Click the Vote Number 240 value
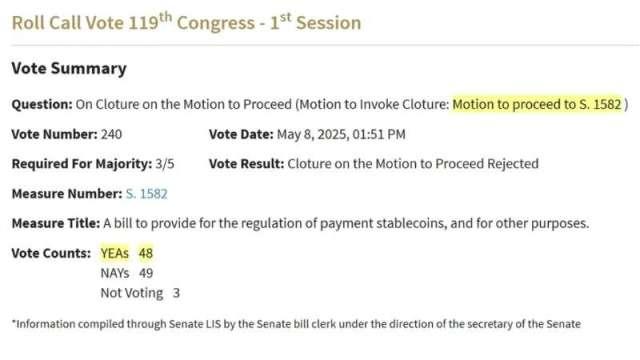The height and width of the screenshot is (360, 640). 111,134
